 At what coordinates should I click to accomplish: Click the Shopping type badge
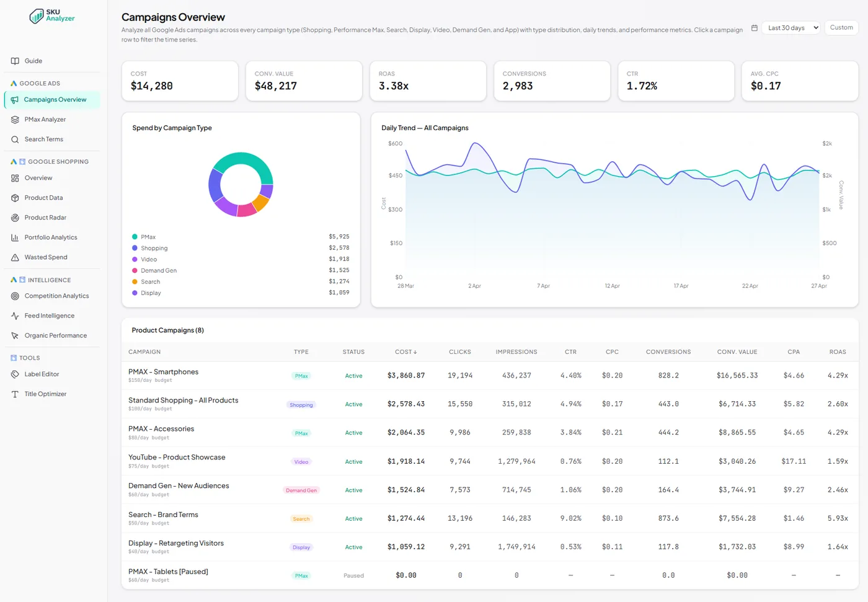point(301,405)
